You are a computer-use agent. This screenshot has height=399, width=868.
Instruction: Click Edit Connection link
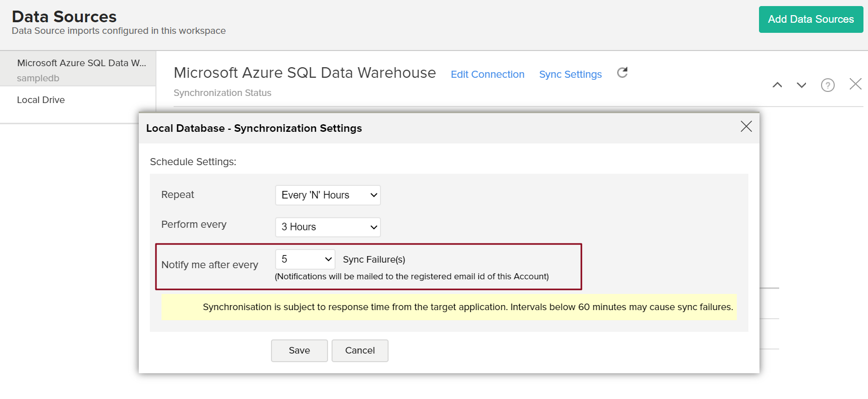pyautogui.click(x=487, y=75)
